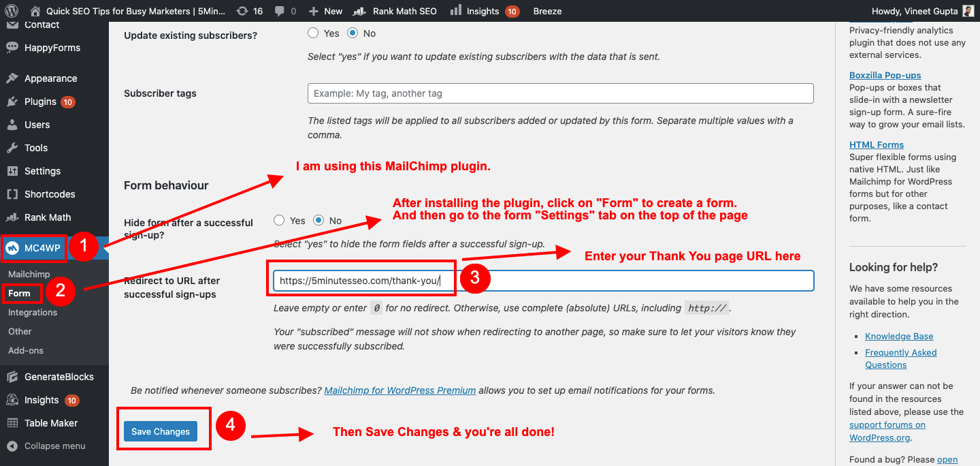The height and width of the screenshot is (466, 980).
Task: Click the Table Maker grid icon
Action: tap(12, 423)
